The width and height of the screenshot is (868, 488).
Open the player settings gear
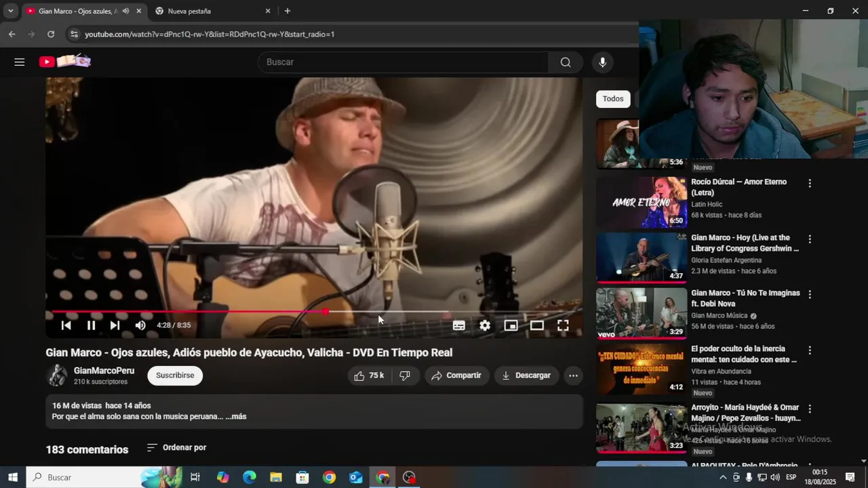tap(485, 325)
